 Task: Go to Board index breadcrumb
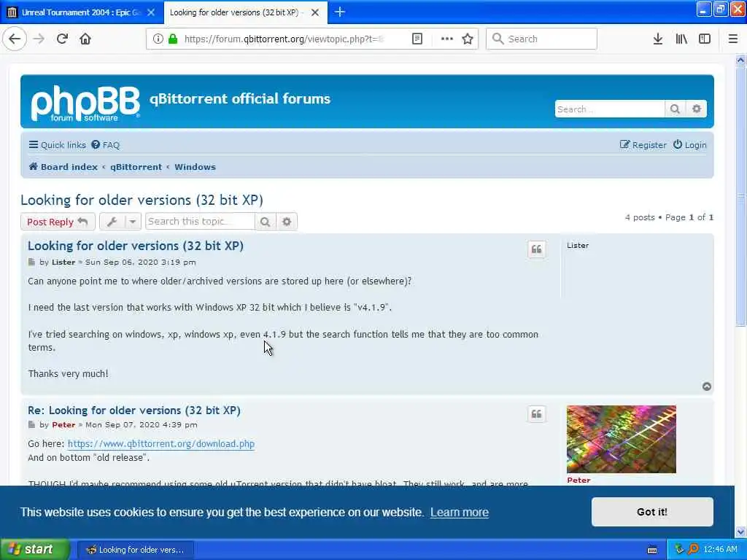[63, 167]
